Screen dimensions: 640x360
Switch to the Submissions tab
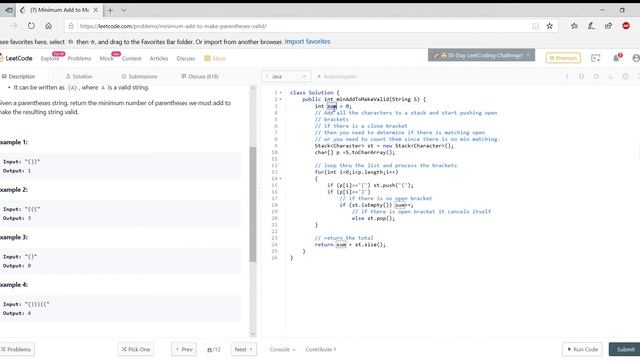[x=139, y=76]
